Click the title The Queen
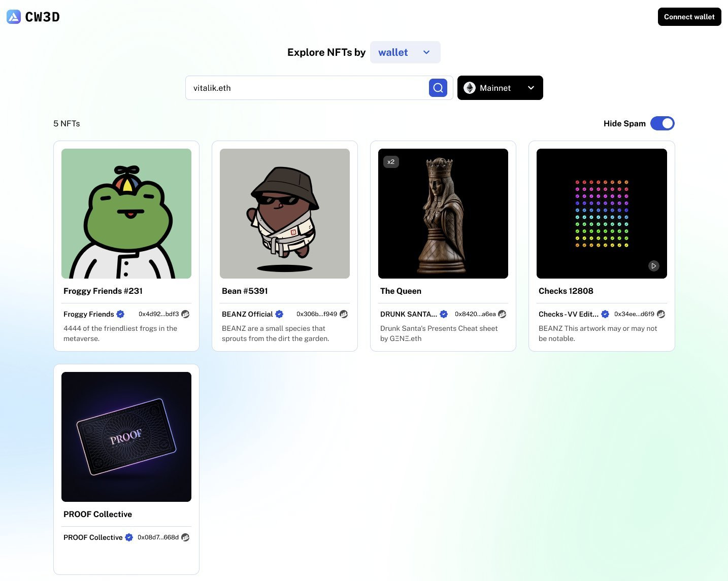Screen dimensions: 728x581 (401, 291)
